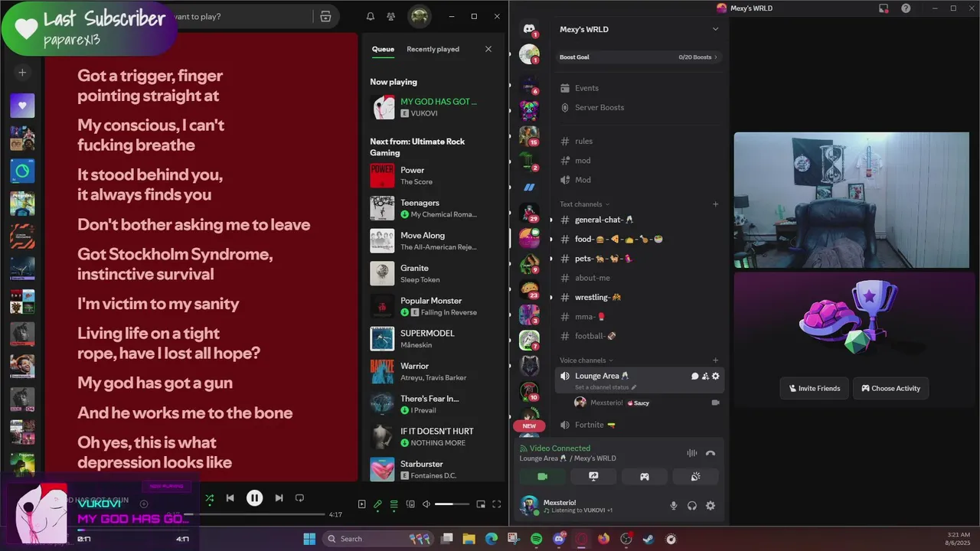Open Now Playing view in Spotify
Viewport: 980px width, 551px height.
coord(361,504)
